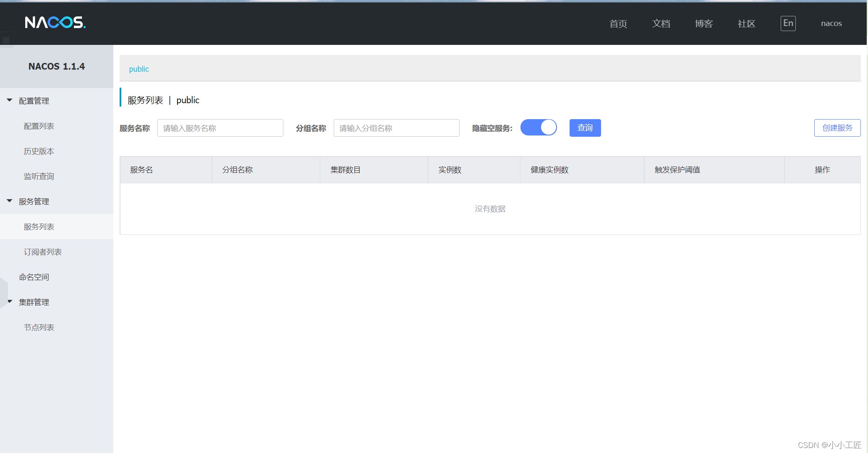
Task: Open 命名空间 in the sidebar
Action: pyautogui.click(x=34, y=277)
